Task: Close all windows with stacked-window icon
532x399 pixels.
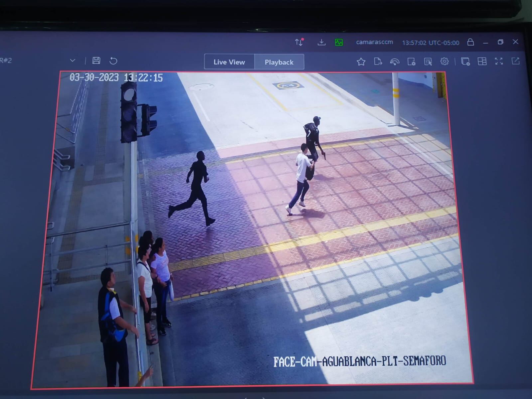Action: (465, 62)
